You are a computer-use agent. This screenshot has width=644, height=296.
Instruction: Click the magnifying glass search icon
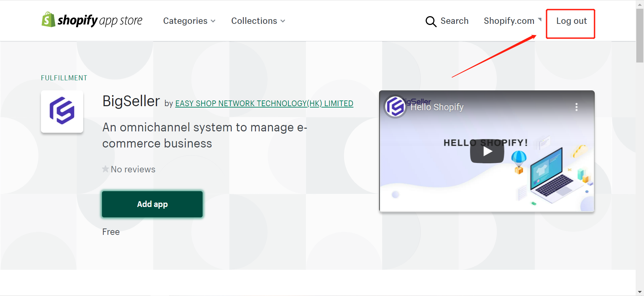(431, 22)
